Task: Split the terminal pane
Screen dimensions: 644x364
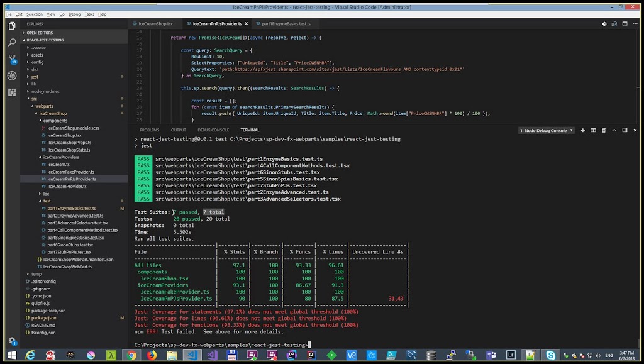Action: click(593, 130)
